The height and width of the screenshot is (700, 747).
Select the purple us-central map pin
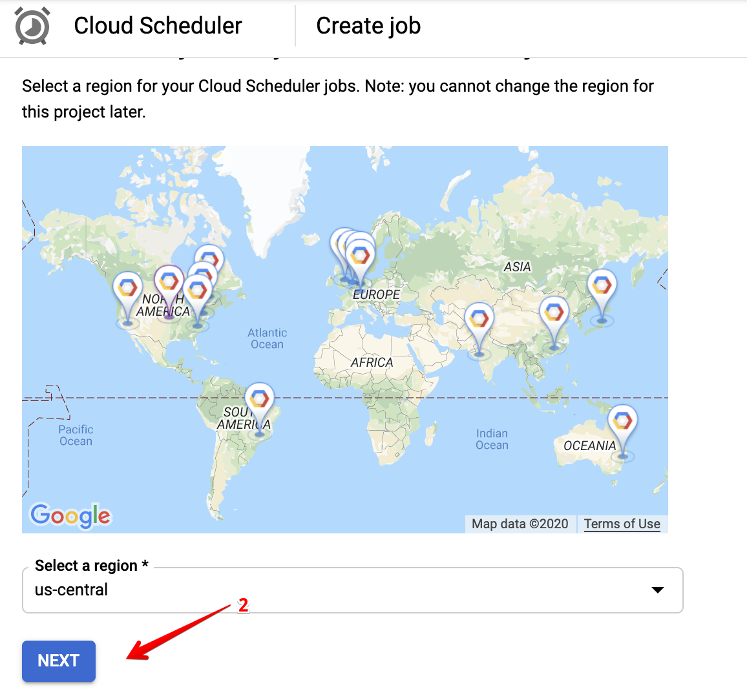(x=169, y=283)
